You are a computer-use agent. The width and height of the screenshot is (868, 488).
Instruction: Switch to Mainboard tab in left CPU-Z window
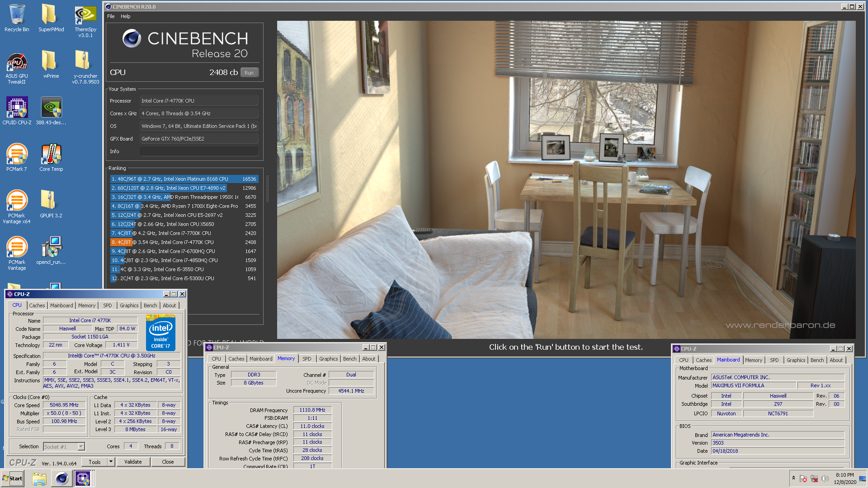[x=61, y=305]
